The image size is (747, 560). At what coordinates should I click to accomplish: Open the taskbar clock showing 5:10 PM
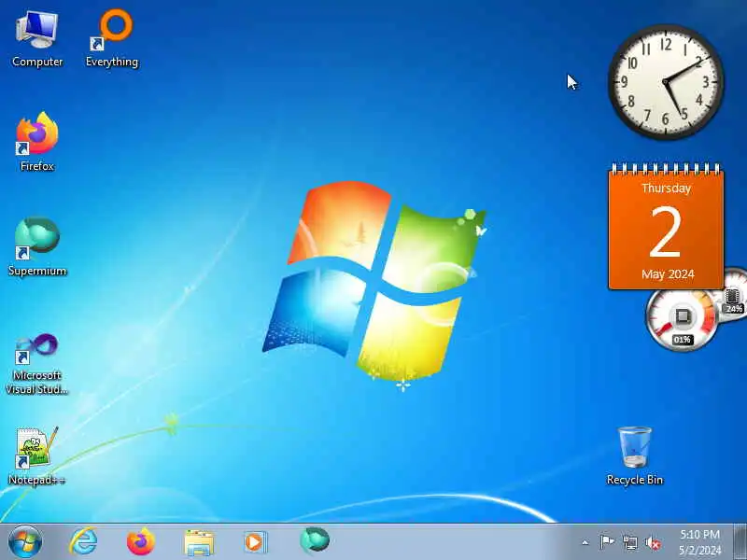tap(699, 534)
